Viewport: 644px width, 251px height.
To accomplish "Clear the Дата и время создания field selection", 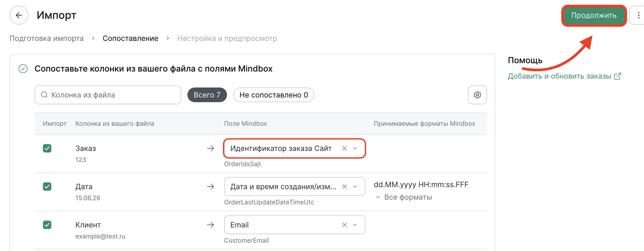I will pos(345,187).
